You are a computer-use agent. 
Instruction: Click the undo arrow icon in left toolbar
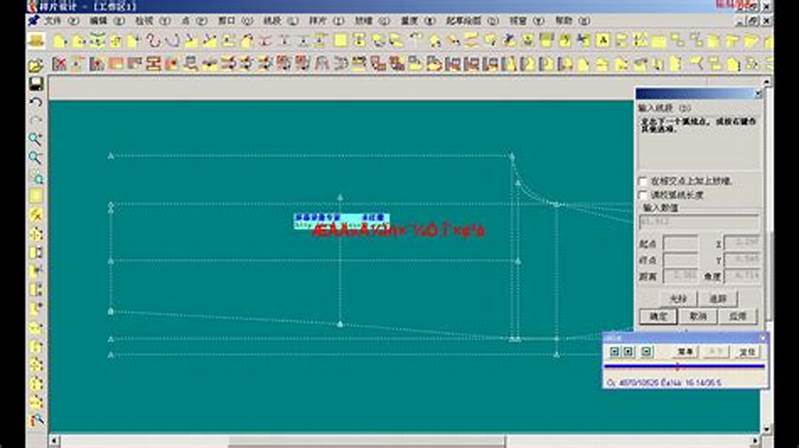[36, 103]
